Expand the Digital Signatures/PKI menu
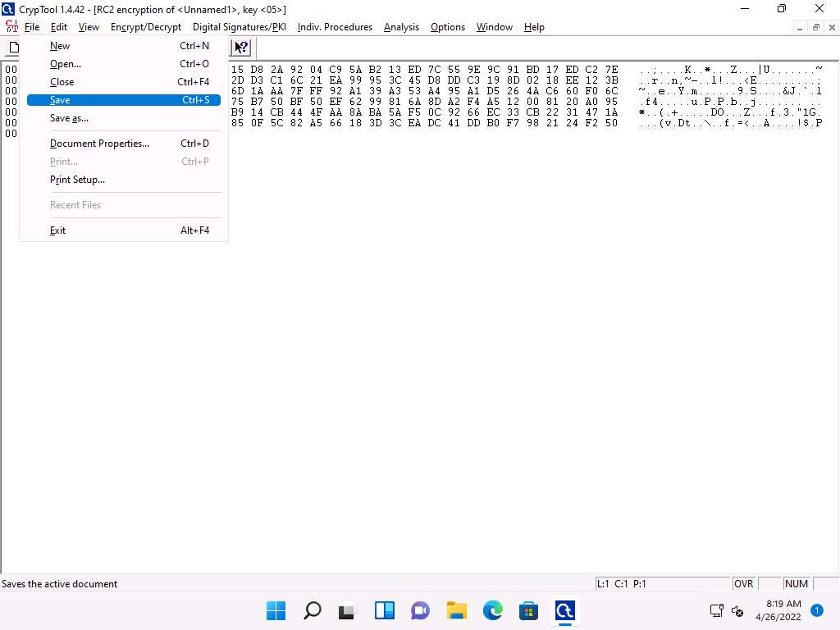The height and width of the screenshot is (630, 840). pyautogui.click(x=239, y=27)
